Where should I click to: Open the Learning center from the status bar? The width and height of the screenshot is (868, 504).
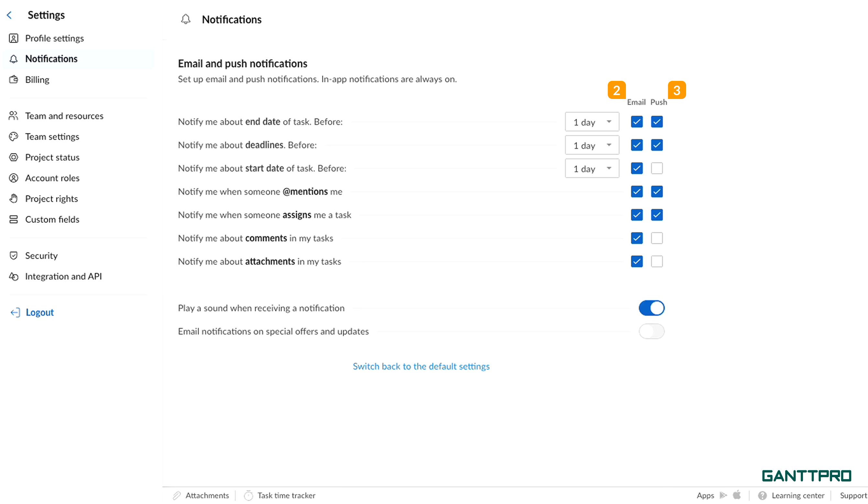[797, 495]
